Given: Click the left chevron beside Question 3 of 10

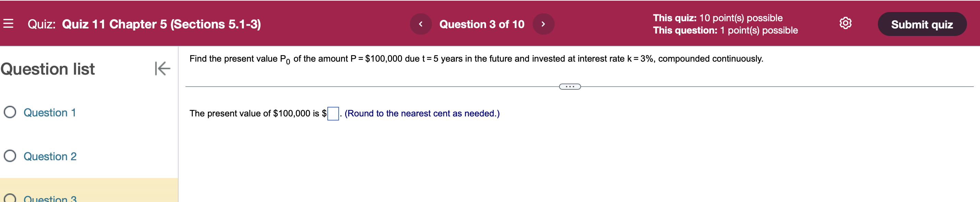Looking at the screenshot, I should tap(421, 24).
